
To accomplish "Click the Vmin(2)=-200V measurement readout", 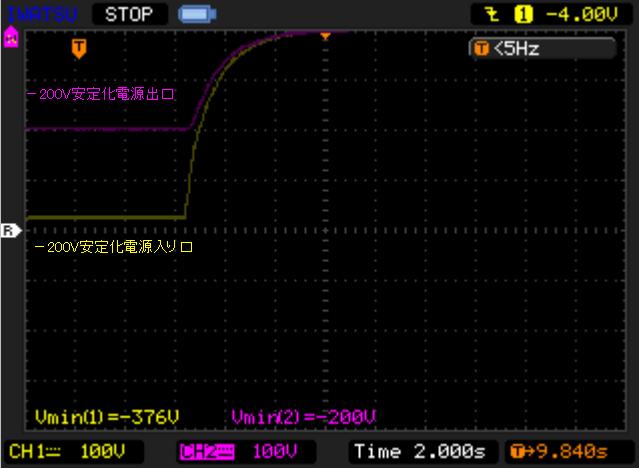I will click(304, 417).
